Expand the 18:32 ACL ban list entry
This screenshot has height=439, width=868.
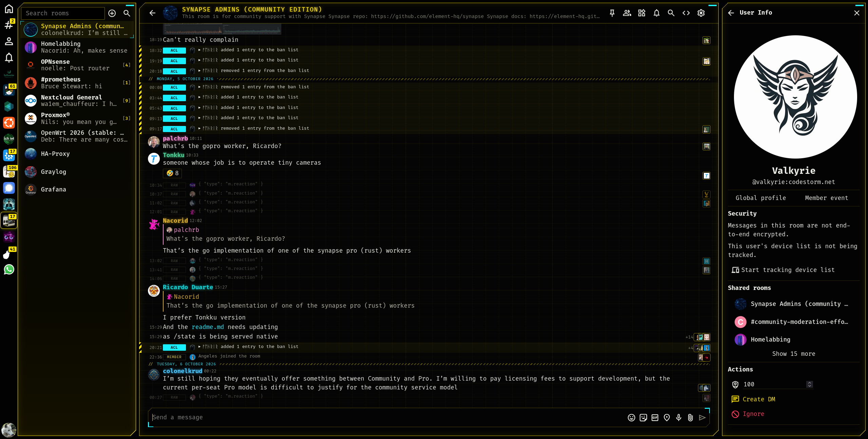pos(200,50)
